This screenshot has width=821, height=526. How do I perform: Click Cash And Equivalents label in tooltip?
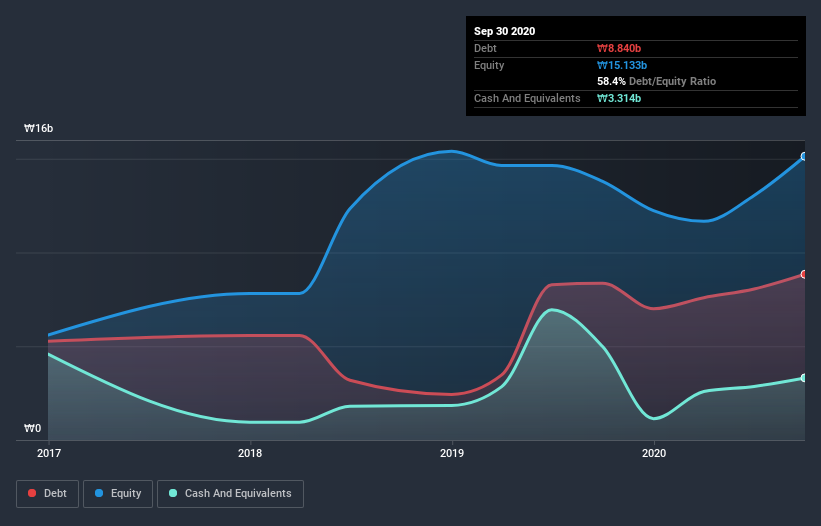coord(527,98)
